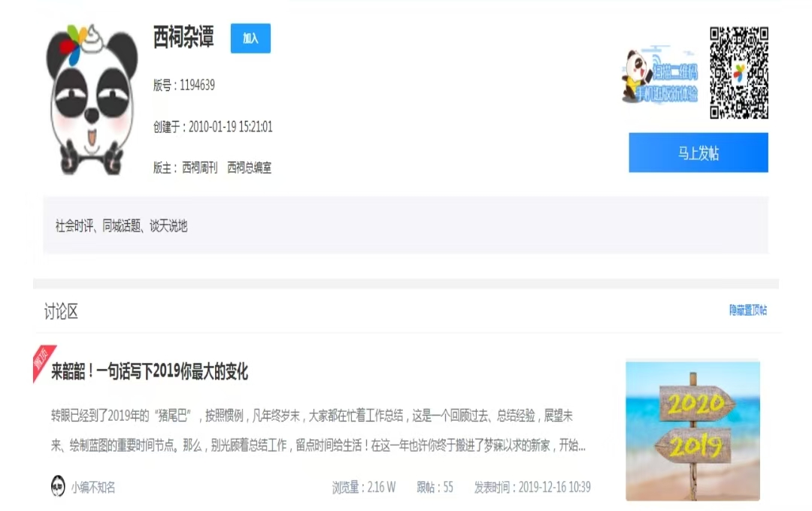Open moderator 西祠总编室 profile link

pyautogui.click(x=250, y=168)
